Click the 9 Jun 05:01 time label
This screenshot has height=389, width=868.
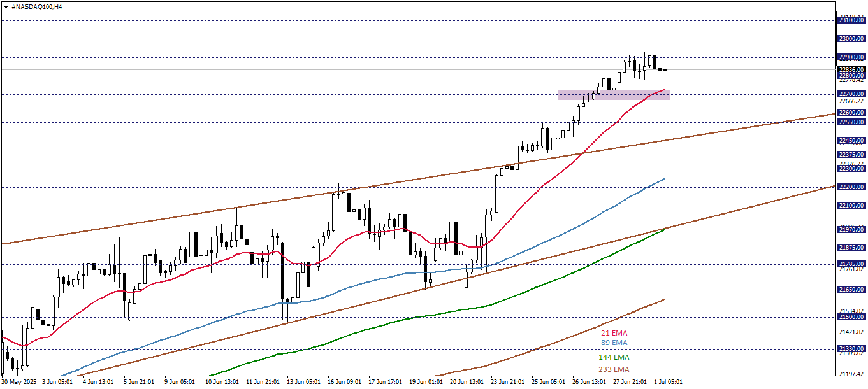click(x=179, y=382)
